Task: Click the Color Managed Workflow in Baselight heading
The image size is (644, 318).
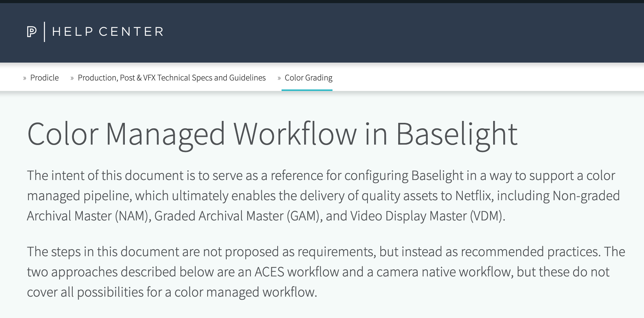Action: tap(272, 134)
